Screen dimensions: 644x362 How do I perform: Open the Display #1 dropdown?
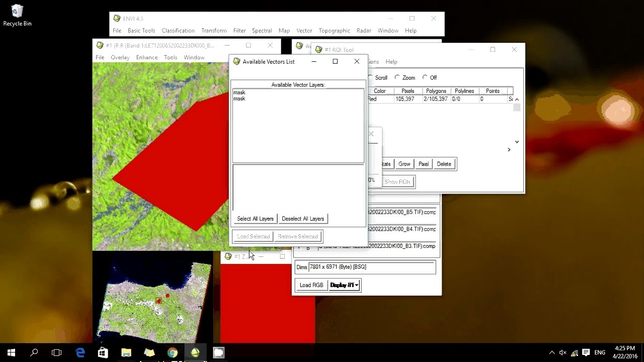tap(345, 285)
